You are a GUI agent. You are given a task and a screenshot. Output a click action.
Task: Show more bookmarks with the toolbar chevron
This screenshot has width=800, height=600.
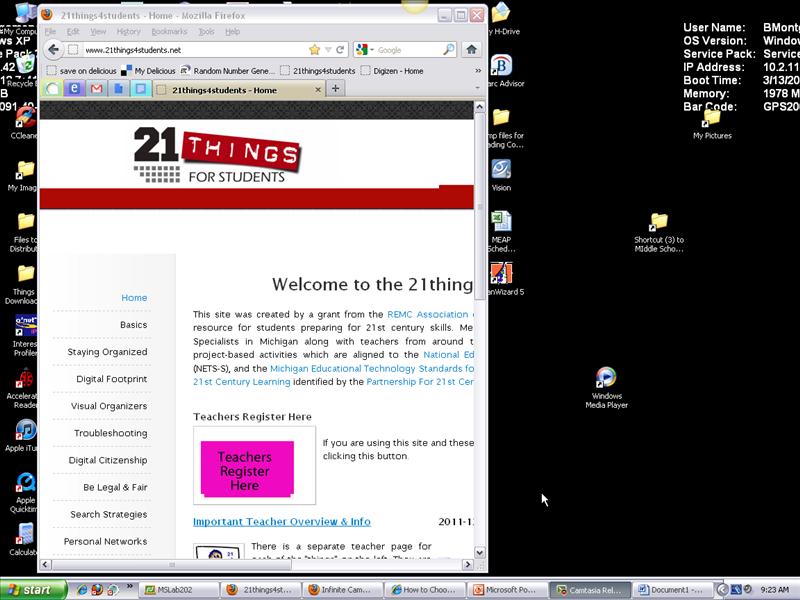click(x=478, y=71)
